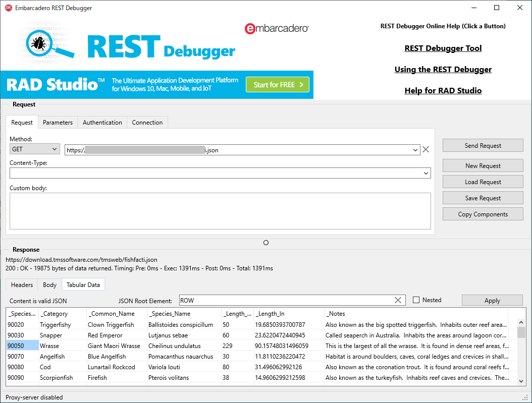Screen dimensions: 532x403
Task: Click the status bar size grip
Action: click(x=525, y=397)
